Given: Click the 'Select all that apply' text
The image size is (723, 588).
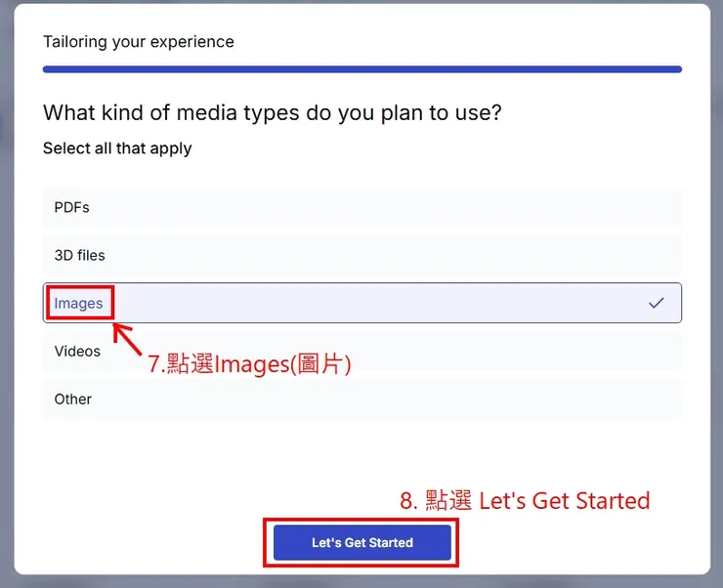Looking at the screenshot, I should tap(117, 148).
